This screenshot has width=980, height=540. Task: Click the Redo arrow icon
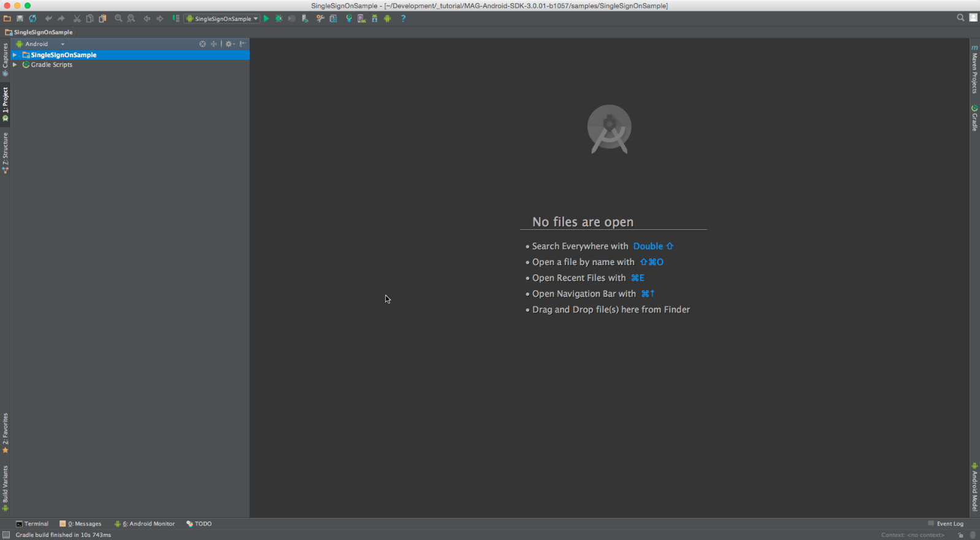pyautogui.click(x=61, y=18)
